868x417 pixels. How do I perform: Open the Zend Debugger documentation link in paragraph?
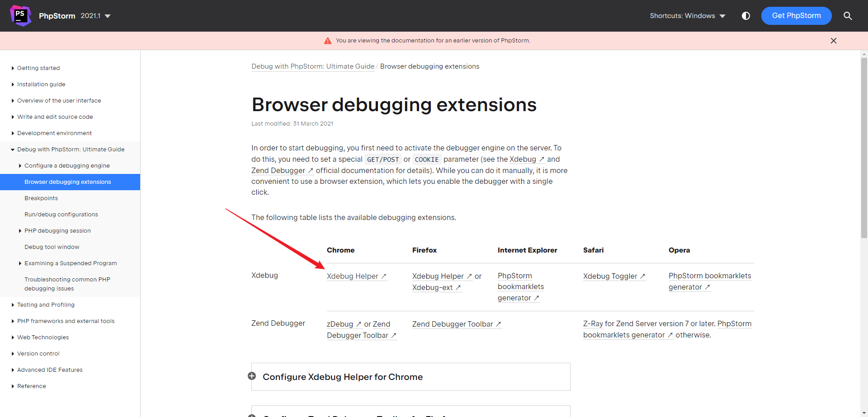283,170
